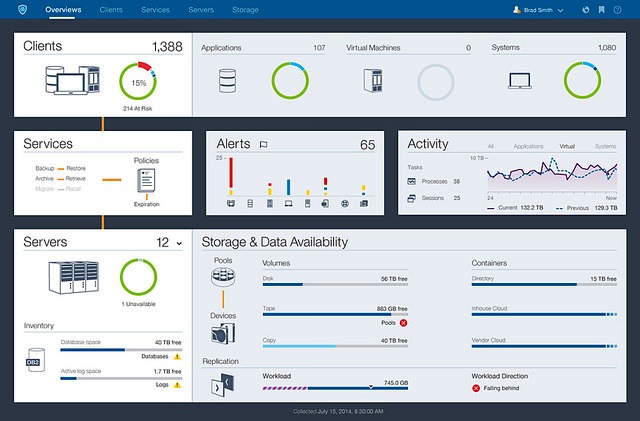The image size is (640, 421).
Task: Open the globe icon in the header
Action: click(x=585, y=9)
